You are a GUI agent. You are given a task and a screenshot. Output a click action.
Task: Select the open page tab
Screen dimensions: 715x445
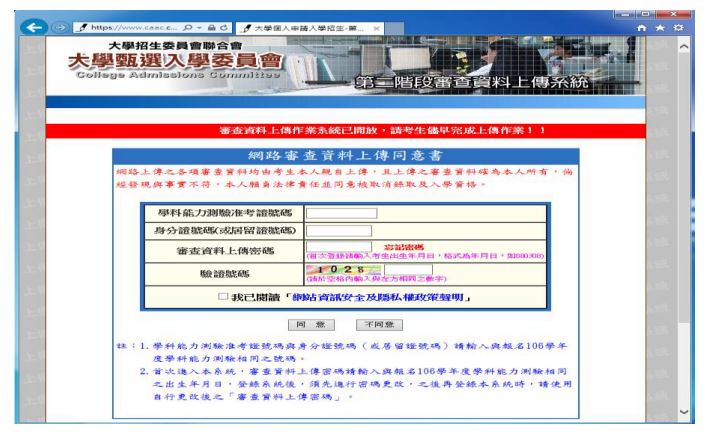coord(310,28)
